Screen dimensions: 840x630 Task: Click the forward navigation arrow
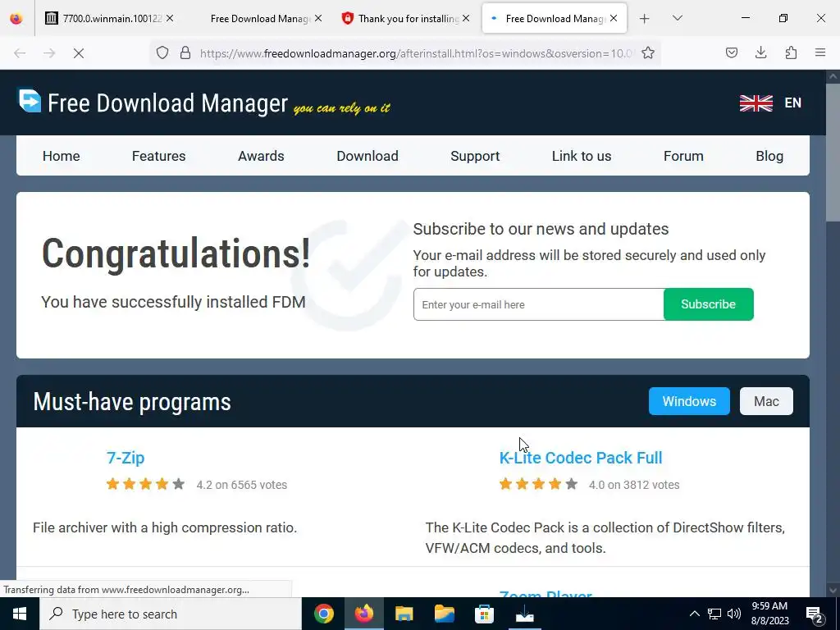click(49, 53)
